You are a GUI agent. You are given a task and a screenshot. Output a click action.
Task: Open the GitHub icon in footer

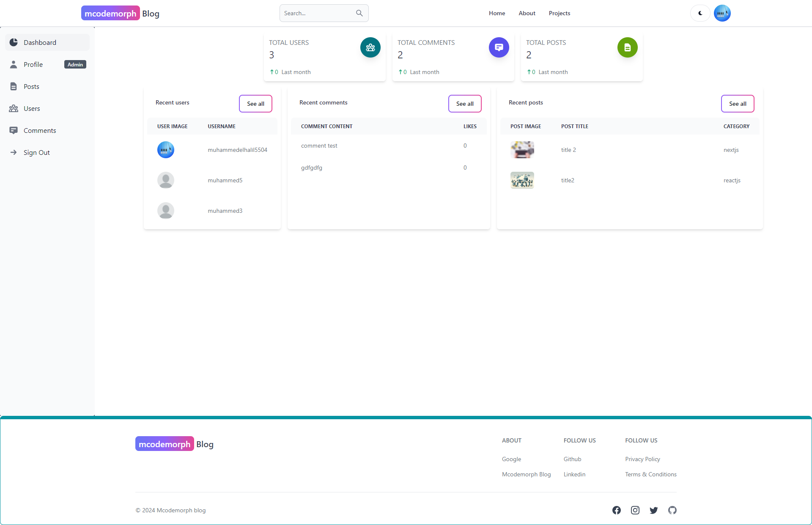[x=672, y=510]
